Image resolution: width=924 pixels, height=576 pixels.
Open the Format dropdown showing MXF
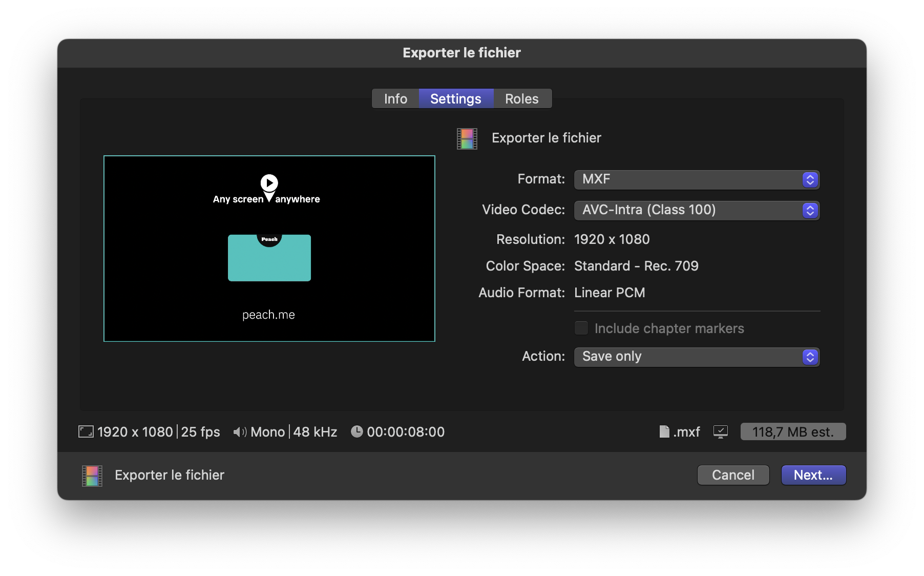697,179
